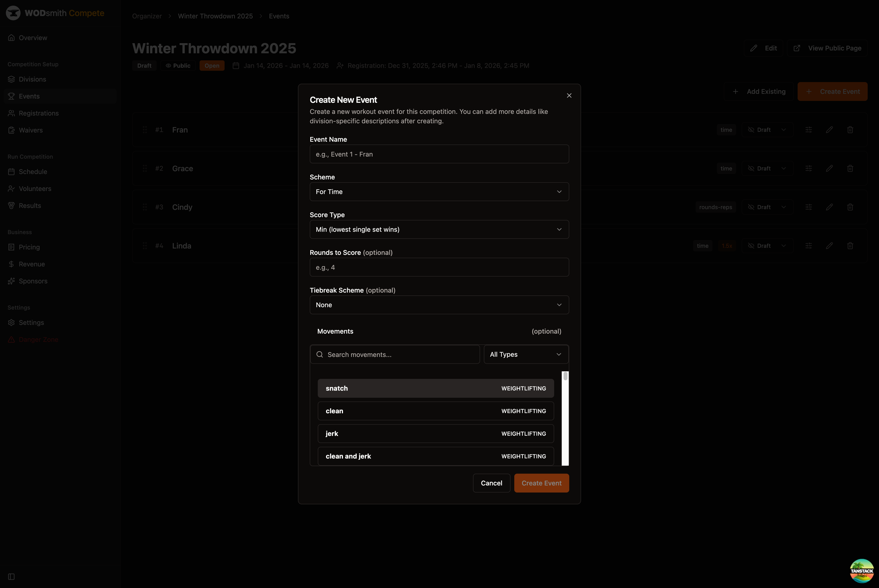Click the Search movements field
The height and width of the screenshot is (588, 879).
395,354
